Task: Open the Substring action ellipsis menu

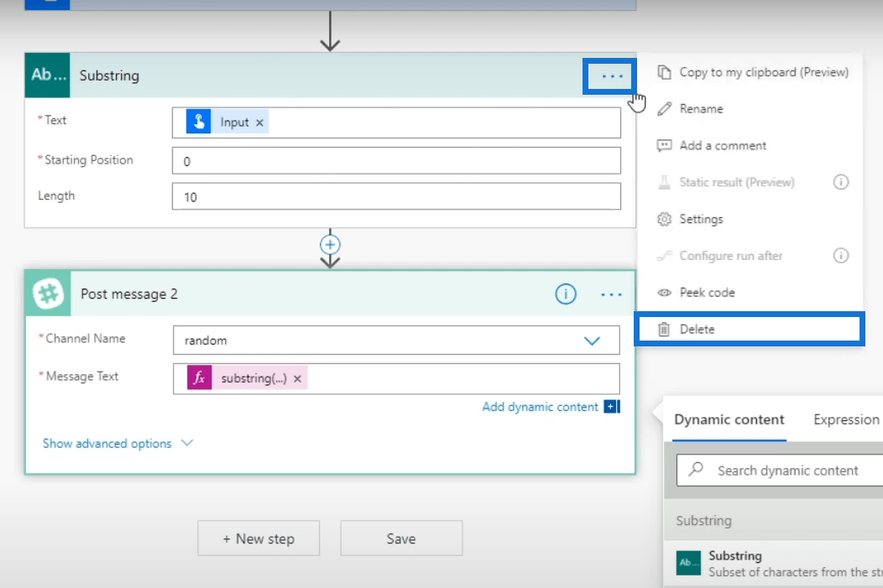Action: click(611, 76)
